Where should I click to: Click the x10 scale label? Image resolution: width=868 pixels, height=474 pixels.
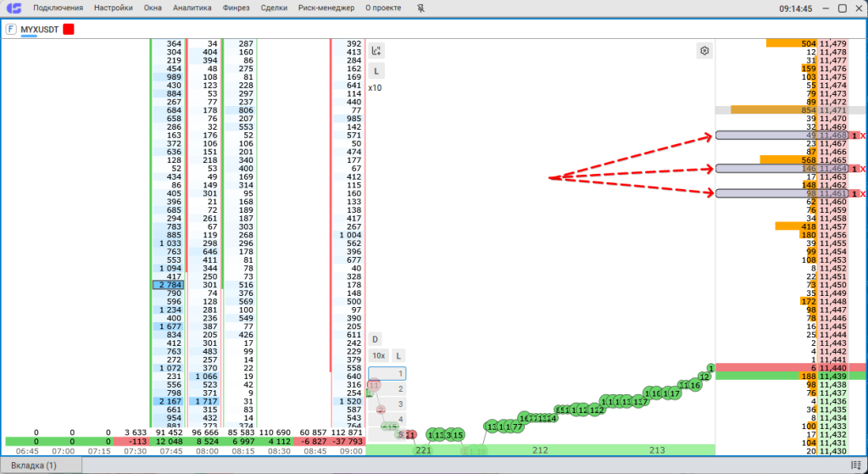[375, 87]
